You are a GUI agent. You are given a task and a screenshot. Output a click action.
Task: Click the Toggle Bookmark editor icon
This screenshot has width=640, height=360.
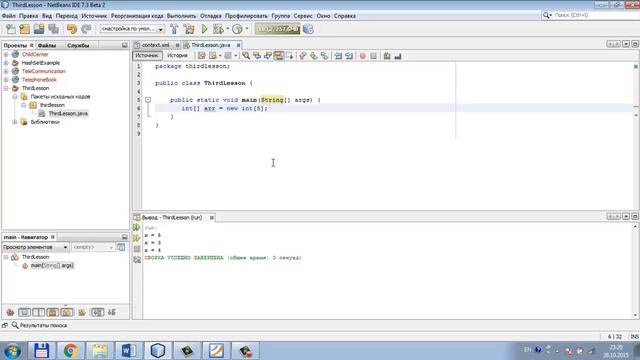(x=324, y=56)
